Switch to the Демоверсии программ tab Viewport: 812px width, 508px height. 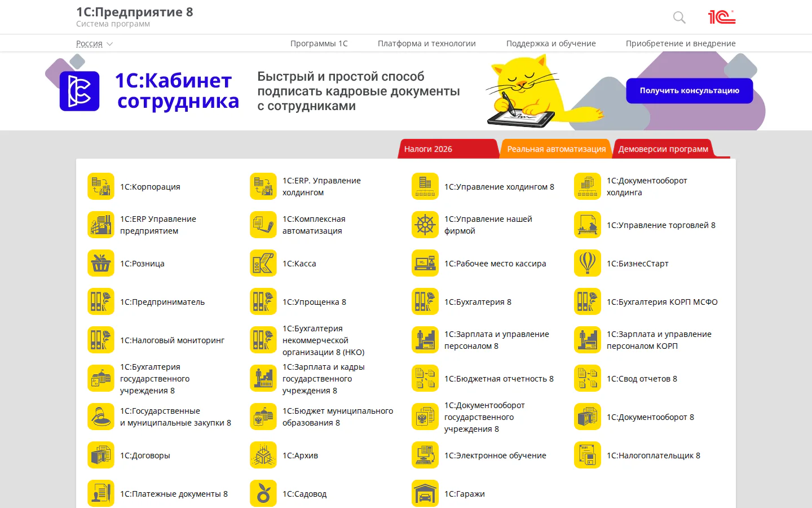pyautogui.click(x=663, y=148)
